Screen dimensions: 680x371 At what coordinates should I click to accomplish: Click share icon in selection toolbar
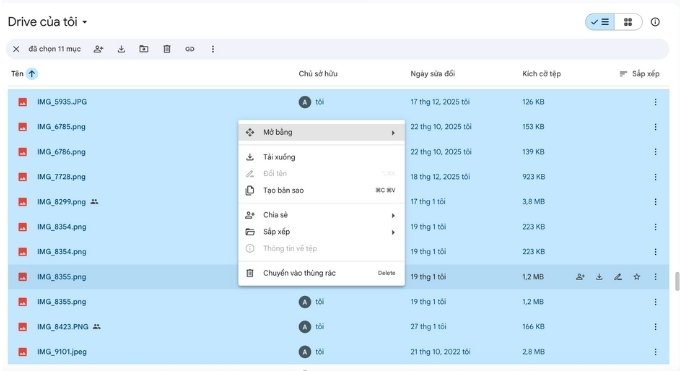click(98, 49)
